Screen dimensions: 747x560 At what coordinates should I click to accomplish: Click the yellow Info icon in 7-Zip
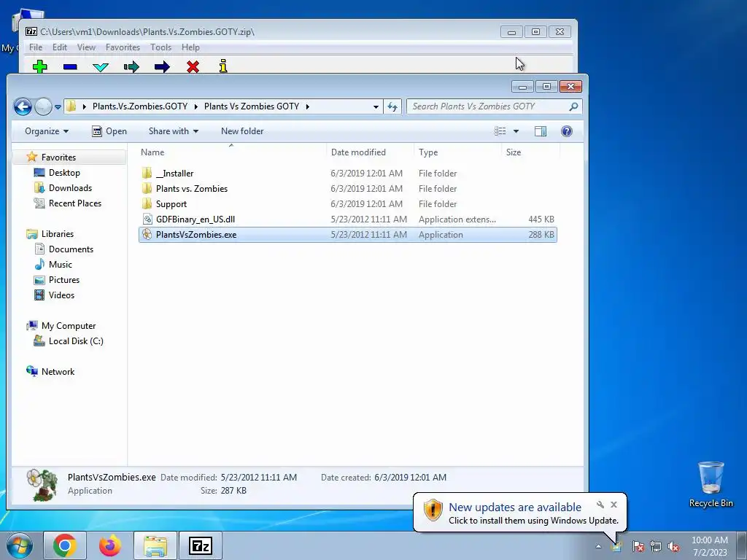point(223,66)
